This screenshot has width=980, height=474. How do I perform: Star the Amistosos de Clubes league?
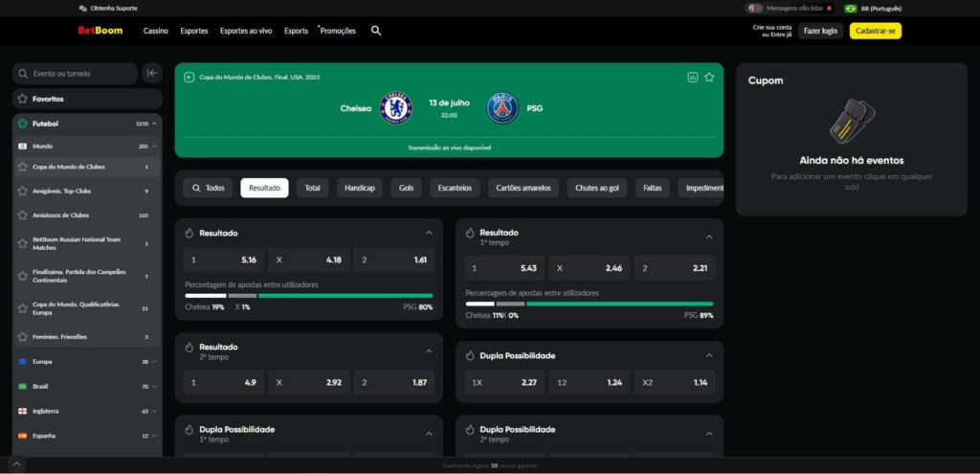click(x=23, y=215)
